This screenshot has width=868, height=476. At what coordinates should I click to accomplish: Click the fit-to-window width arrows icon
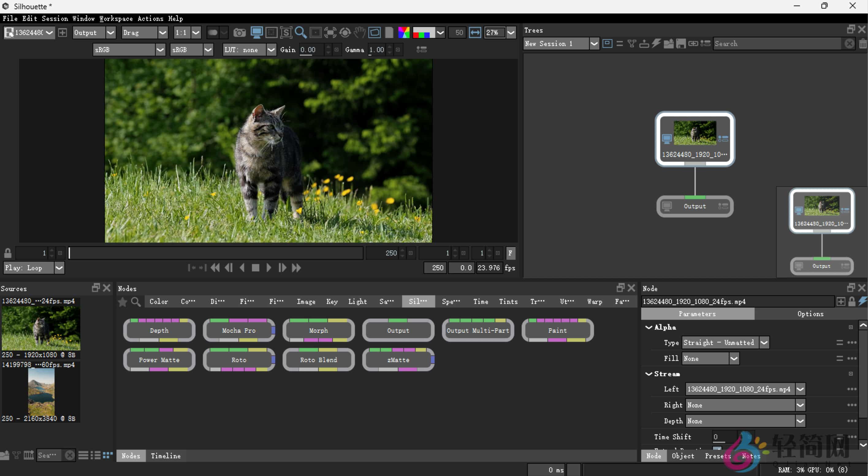[x=475, y=33]
